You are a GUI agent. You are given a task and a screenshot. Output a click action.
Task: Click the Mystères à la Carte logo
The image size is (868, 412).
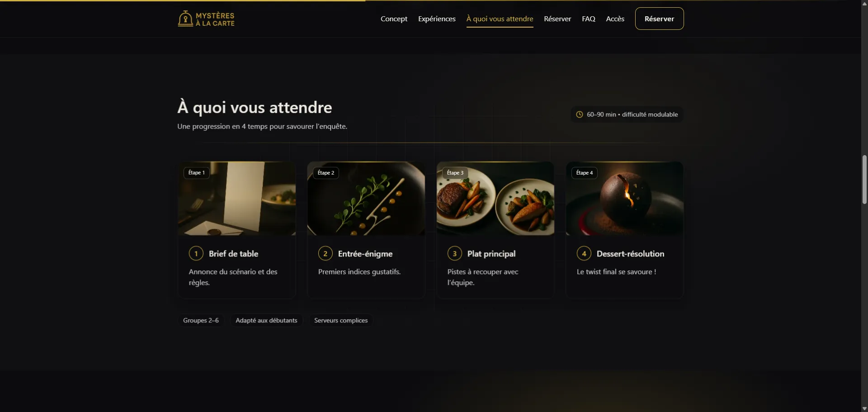[206, 19]
